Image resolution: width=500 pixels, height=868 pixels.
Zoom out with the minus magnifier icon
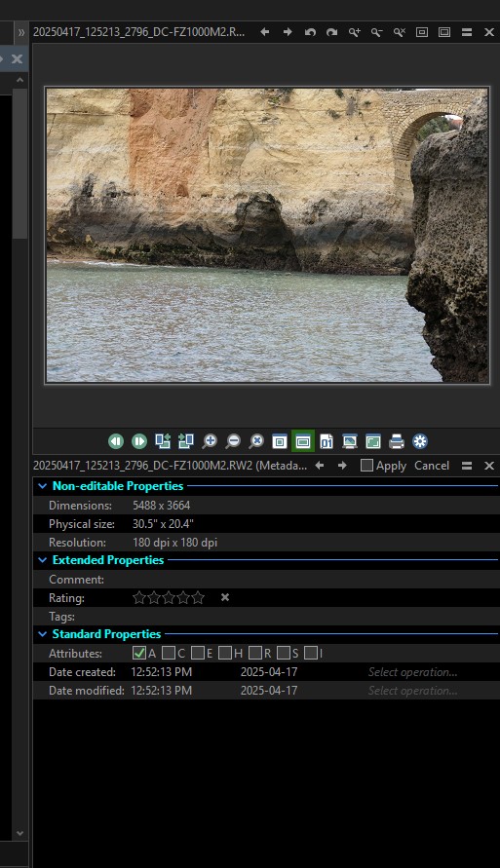[x=233, y=441]
